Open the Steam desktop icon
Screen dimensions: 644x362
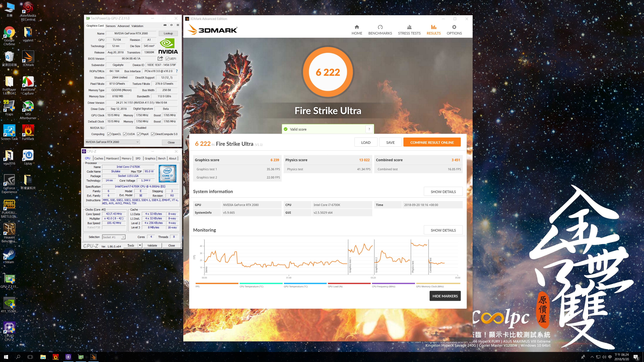pos(9,256)
